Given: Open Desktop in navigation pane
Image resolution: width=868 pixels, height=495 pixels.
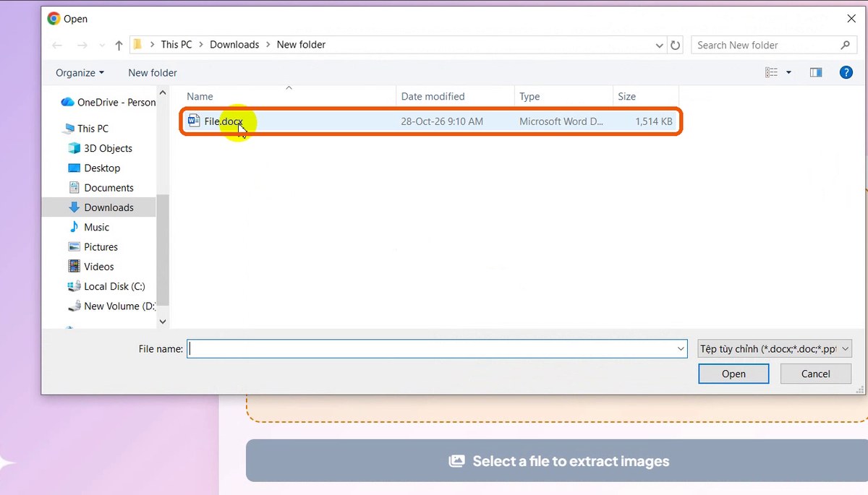Looking at the screenshot, I should click(x=94, y=168).
